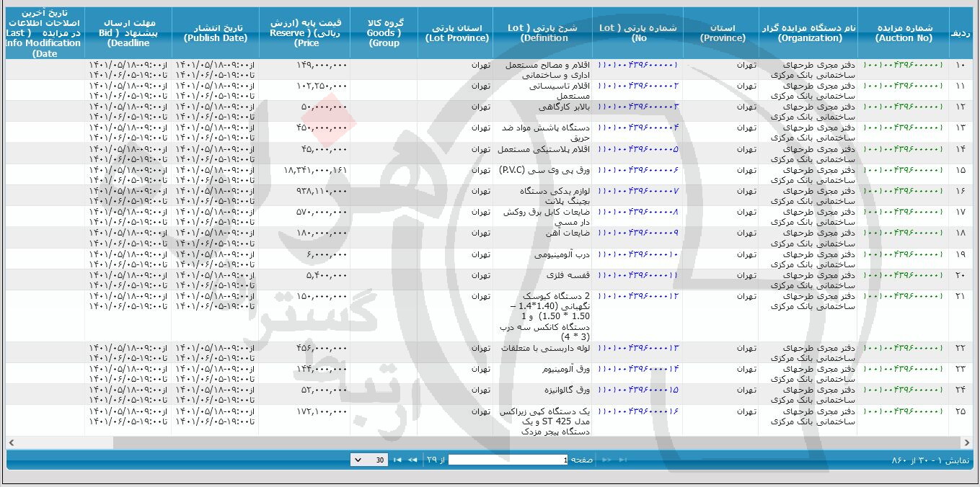The width and height of the screenshot is (980, 487).
Task: Open lot number link for the P.V.C sheet row
Action: tap(638, 170)
